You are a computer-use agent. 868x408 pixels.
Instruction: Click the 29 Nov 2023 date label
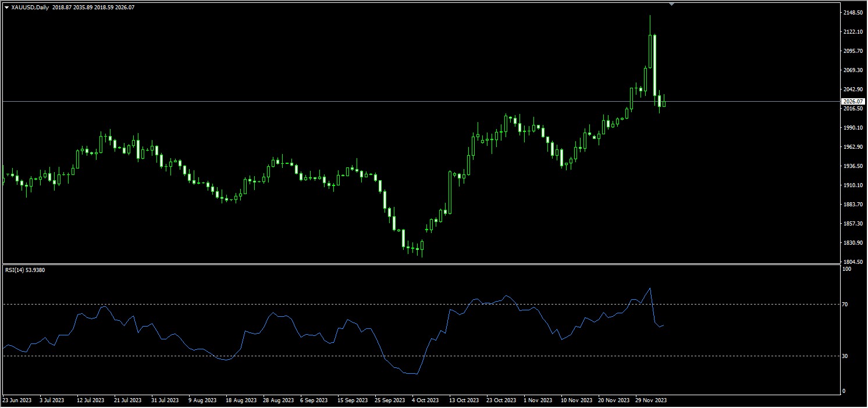(x=651, y=400)
